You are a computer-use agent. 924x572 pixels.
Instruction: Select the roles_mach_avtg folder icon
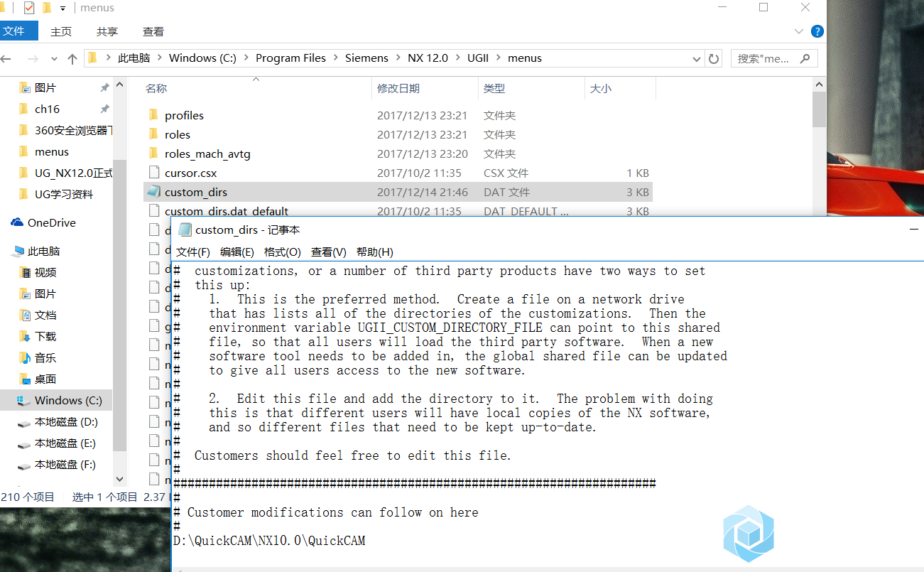coord(153,153)
